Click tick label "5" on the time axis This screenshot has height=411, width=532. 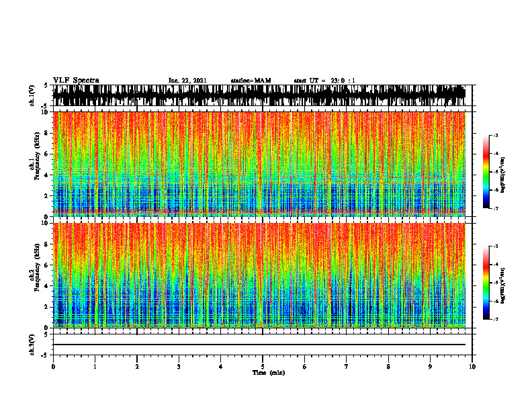pos(263,367)
